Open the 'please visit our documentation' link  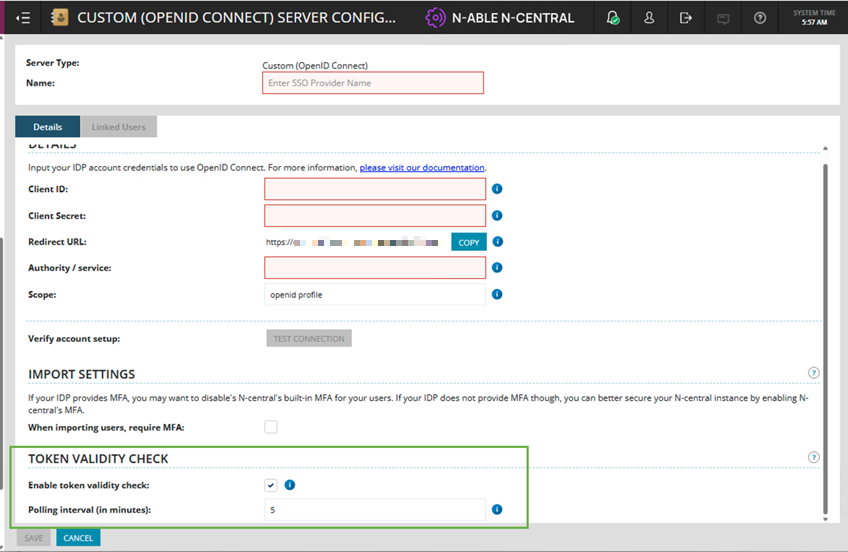click(x=422, y=167)
